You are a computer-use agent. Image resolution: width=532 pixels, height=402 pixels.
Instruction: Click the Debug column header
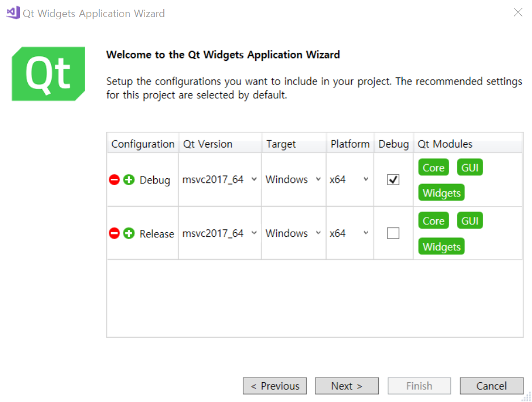point(394,144)
